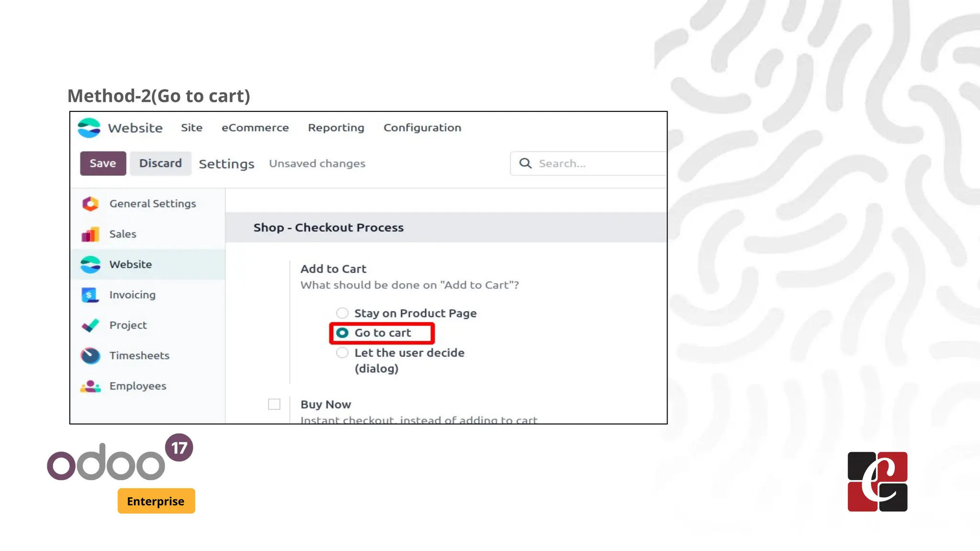Click the Website app title
The width and height of the screenshot is (980, 551).
pyautogui.click(x=135, y=128)
